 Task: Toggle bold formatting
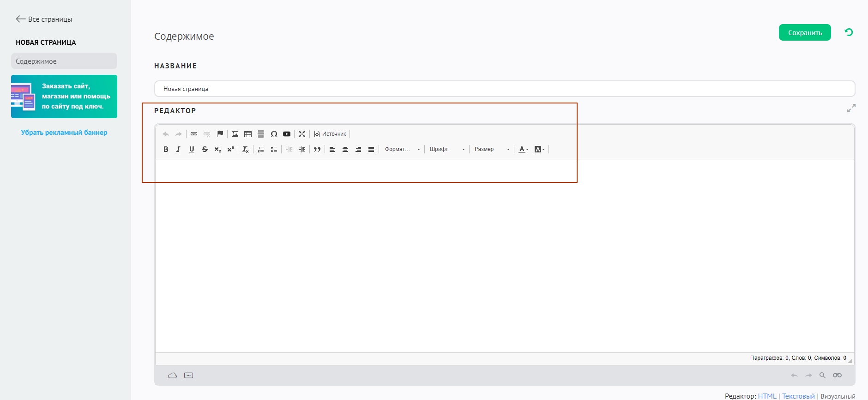coord(166,149)
